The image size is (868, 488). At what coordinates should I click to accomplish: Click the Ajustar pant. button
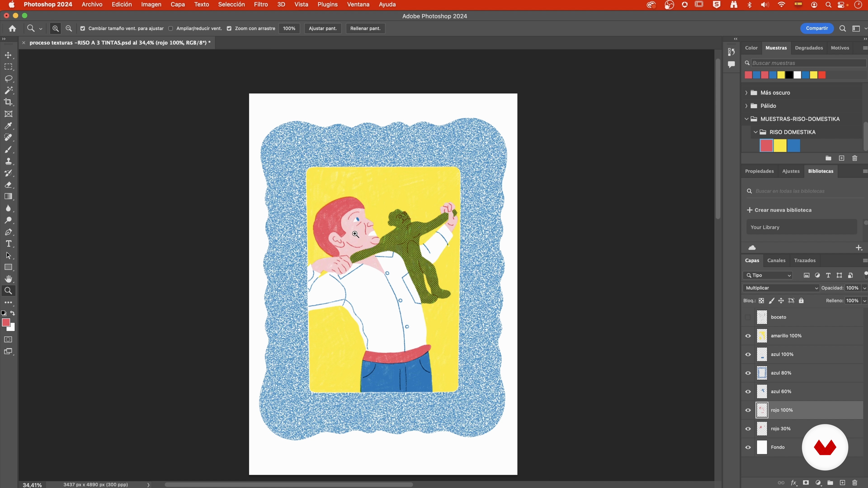(323, 29)
